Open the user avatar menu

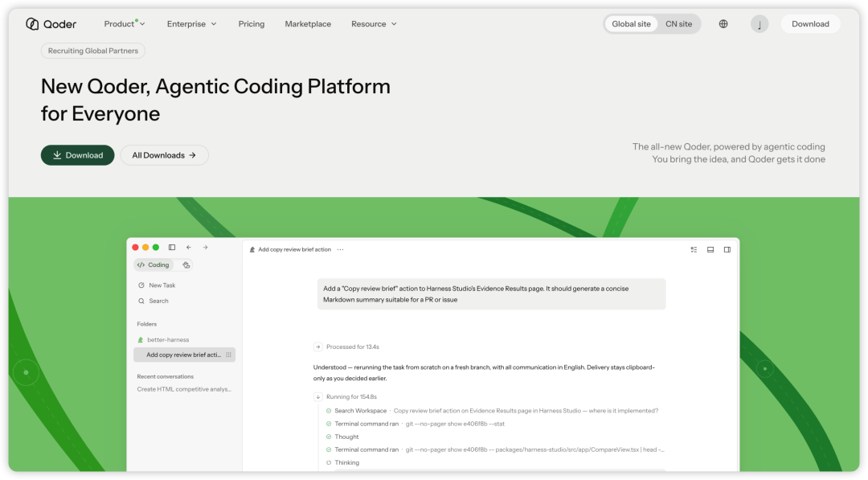click(x=759, y=24)
